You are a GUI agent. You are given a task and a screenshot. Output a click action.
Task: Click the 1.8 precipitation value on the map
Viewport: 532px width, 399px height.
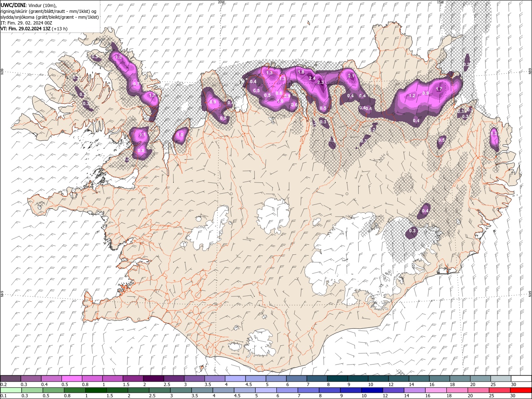301,72
